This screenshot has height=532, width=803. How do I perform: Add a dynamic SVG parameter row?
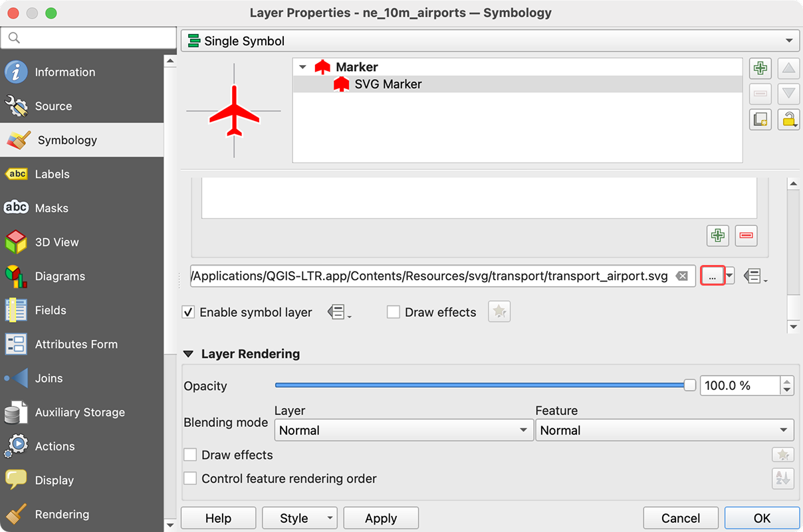click(717, 235)
